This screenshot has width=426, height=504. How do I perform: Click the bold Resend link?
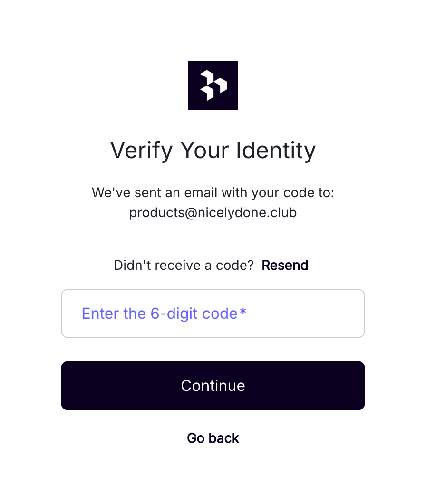285,265
